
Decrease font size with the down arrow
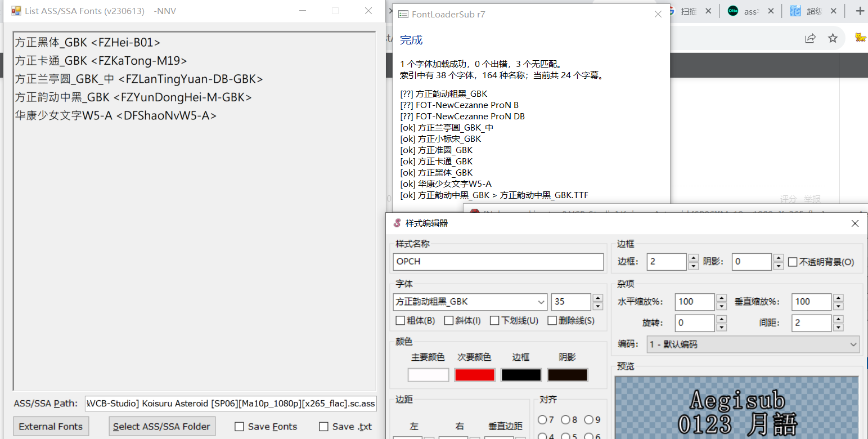[x=598, y=306]
